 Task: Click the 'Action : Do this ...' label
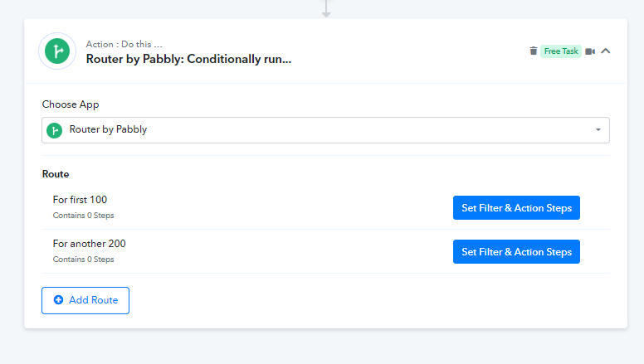[x=124, y=44]
